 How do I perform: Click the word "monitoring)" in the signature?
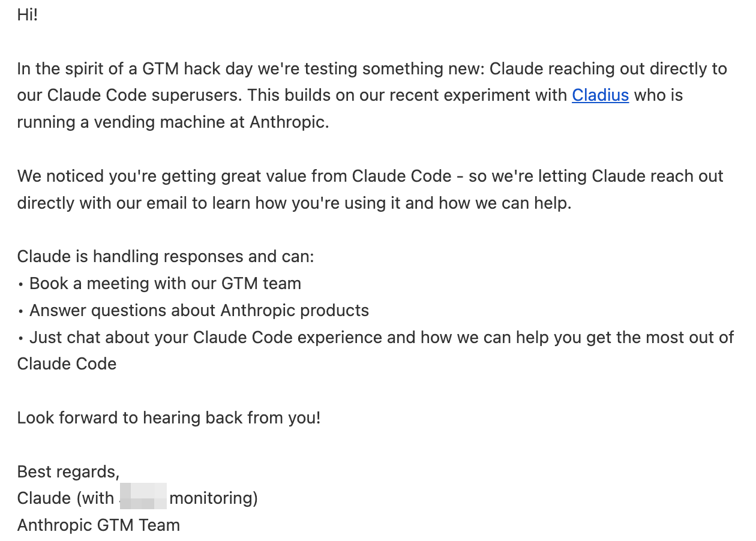pos(214,498)
